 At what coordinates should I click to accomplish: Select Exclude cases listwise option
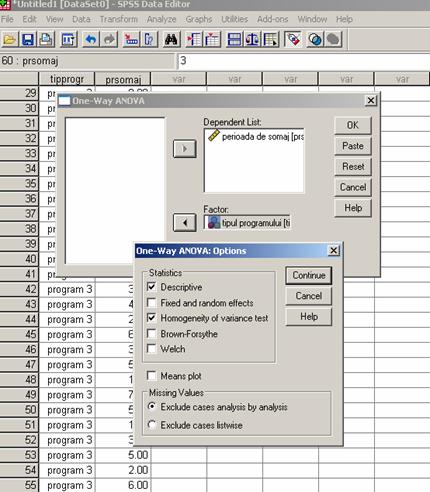coord(152,425)
